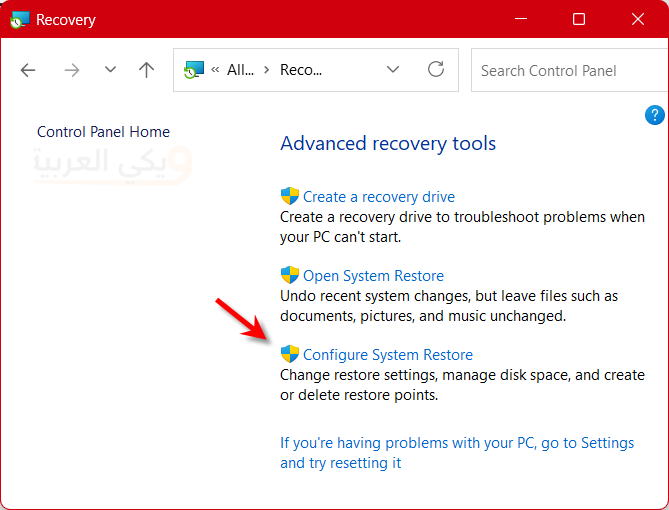Viewport: 669px width, 510px height.
Task: Expand breadcrumb arrow after 'All...'
Action: click(x=267, y=70)
